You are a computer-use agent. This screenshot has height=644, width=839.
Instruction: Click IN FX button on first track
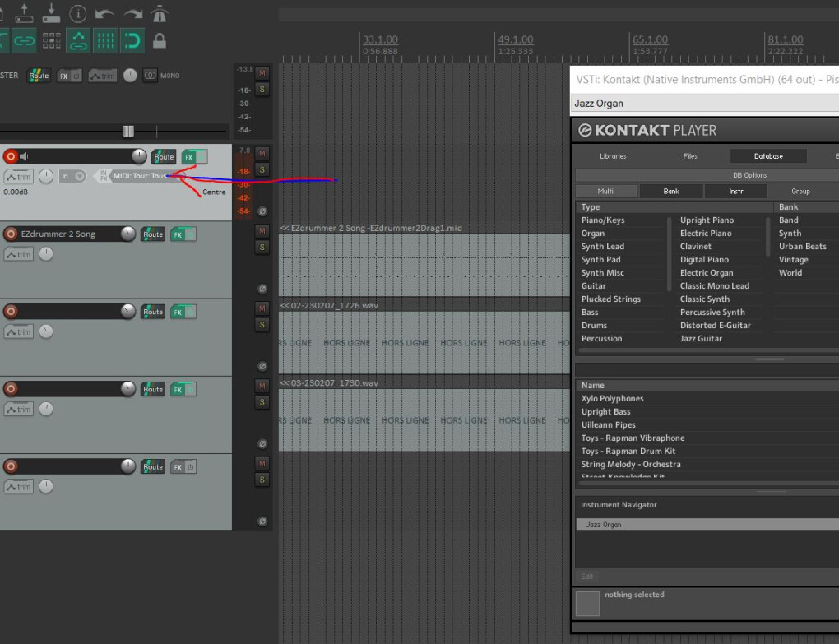pyautogui.click(x=104, y=175)
